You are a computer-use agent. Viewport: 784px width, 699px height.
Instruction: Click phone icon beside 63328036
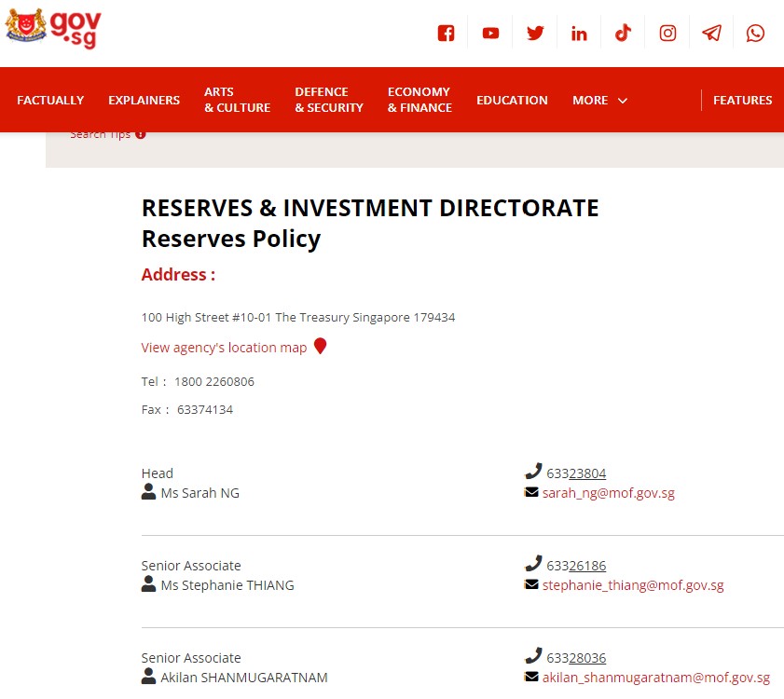point(533,655)
